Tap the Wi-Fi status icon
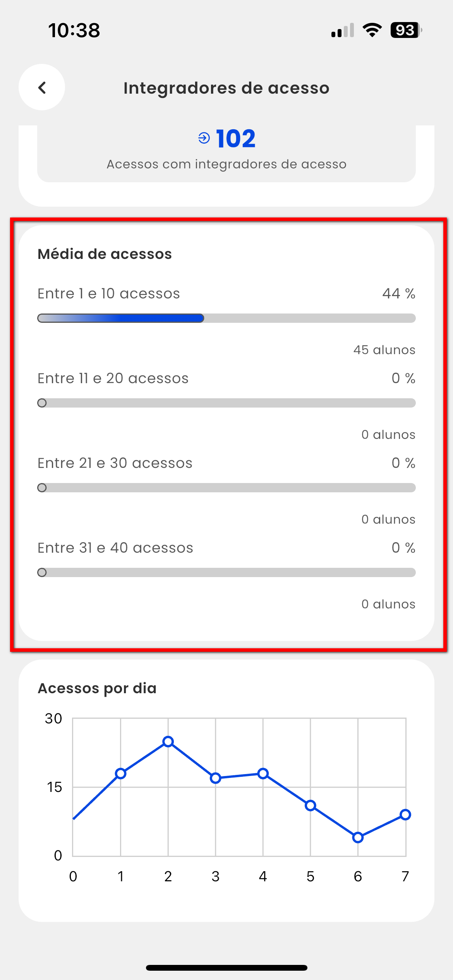The height and width of the screenshot is (980, 453). (x=372, y=30)
